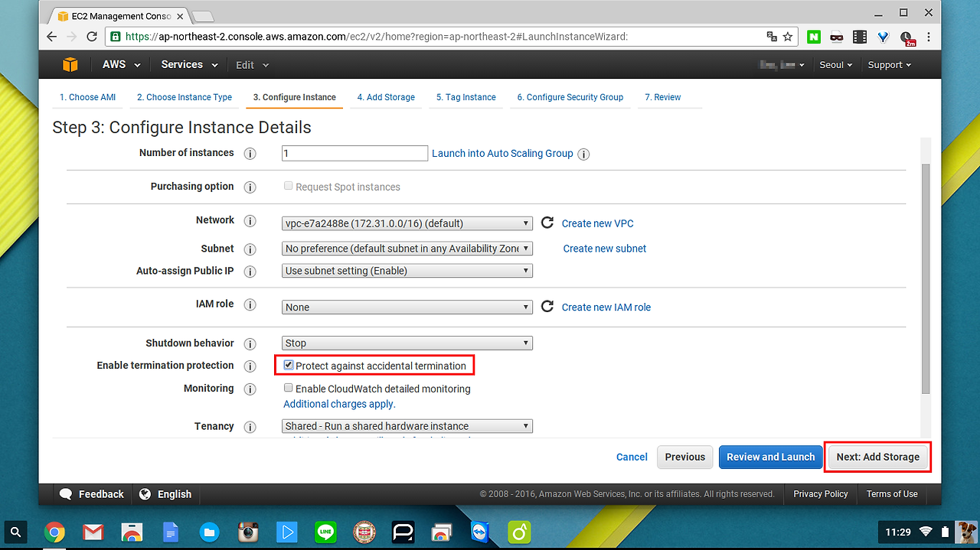
Task: Refresh the IAM role list
Action: point(547,307)
